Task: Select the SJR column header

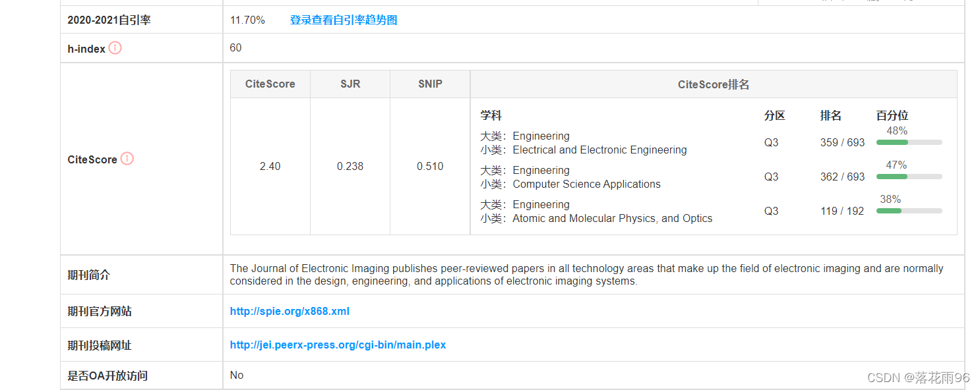Action: [350, 84]
